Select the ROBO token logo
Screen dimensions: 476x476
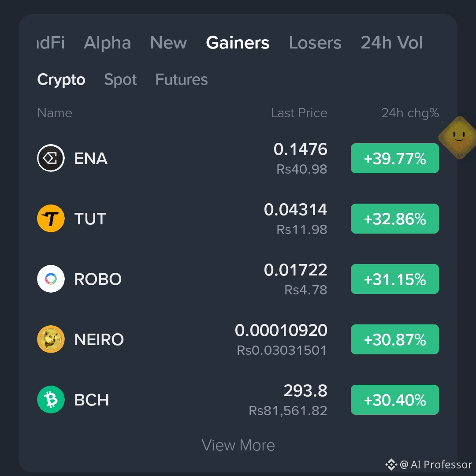pos(51,279)
